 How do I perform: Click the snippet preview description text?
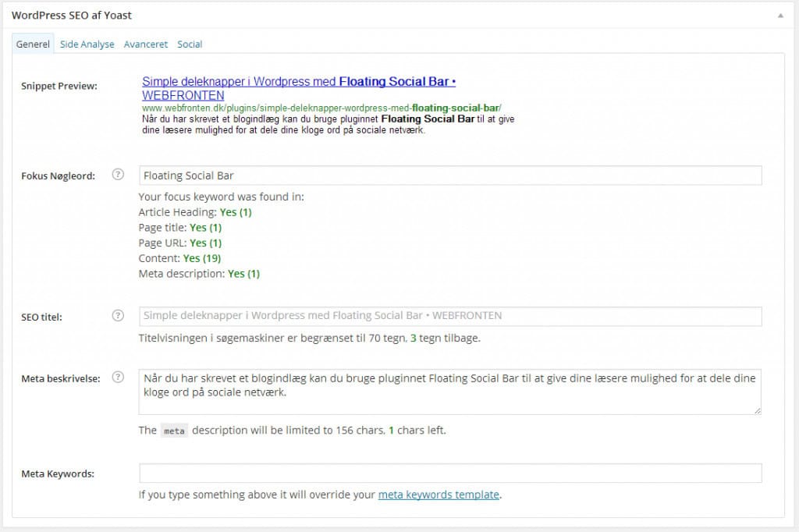pyautogui.click(x=328, y=124)
